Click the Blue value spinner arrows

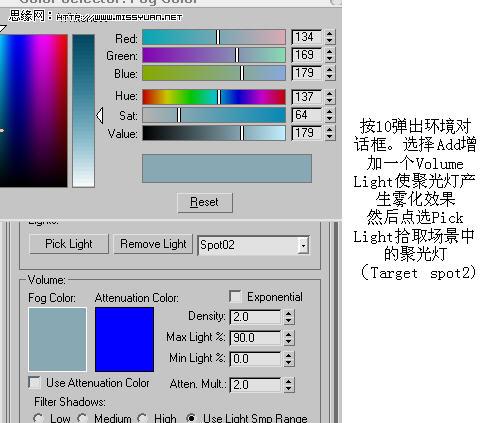coord(330,73)
